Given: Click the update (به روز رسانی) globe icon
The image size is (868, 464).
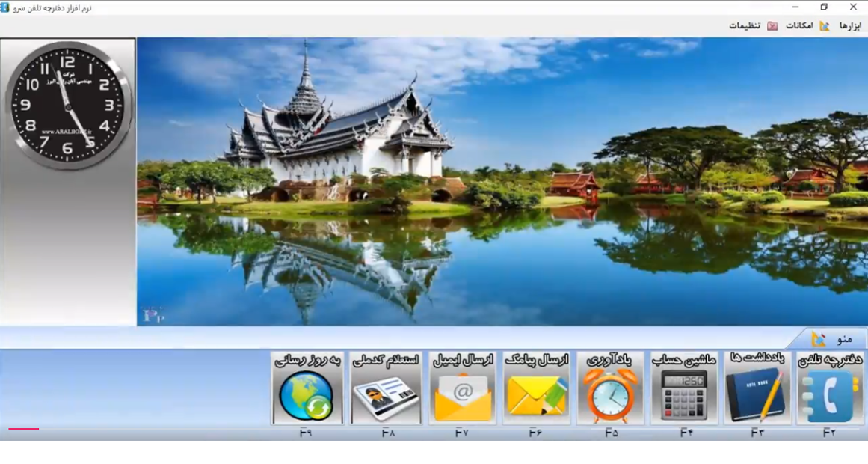Looking at the screenshot, I should pos(307,395).
